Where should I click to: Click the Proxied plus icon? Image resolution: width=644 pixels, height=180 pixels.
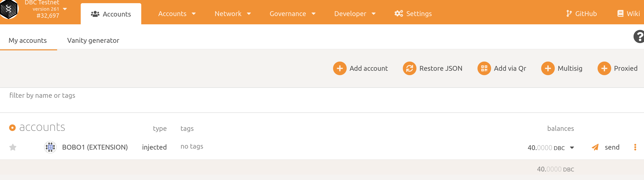604,68
